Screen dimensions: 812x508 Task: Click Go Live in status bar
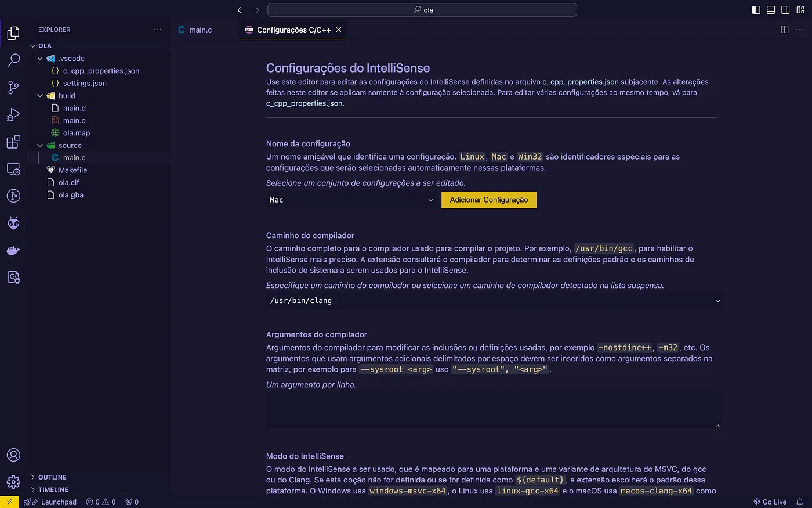click(770, 502)
